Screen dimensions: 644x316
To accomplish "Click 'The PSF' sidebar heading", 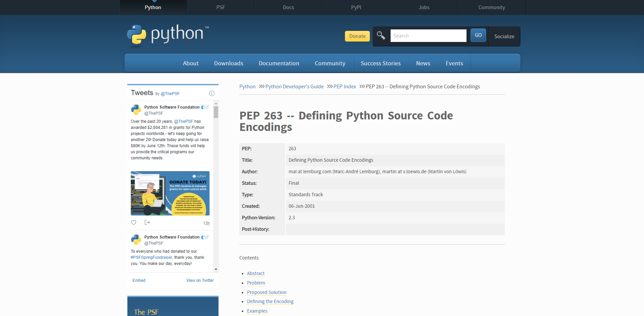I will point(146,312).
